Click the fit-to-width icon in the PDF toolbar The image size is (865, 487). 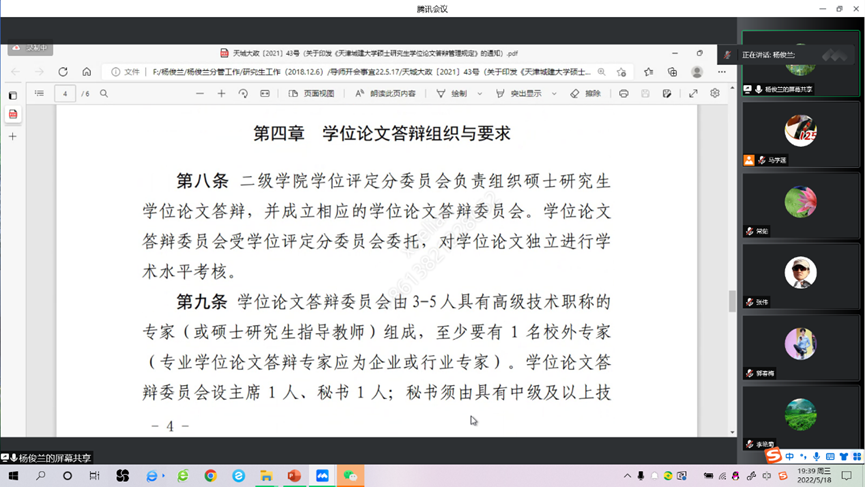click(x=265, y=94)
